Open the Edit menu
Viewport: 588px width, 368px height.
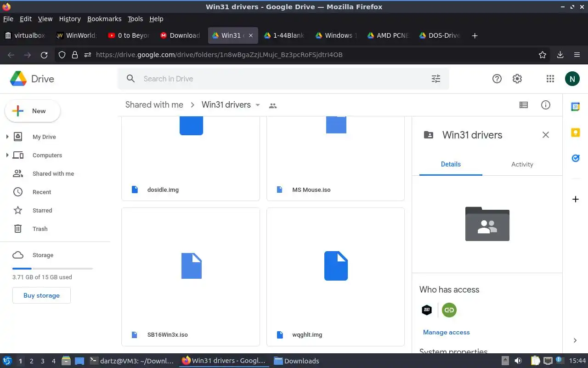point(26,19)
